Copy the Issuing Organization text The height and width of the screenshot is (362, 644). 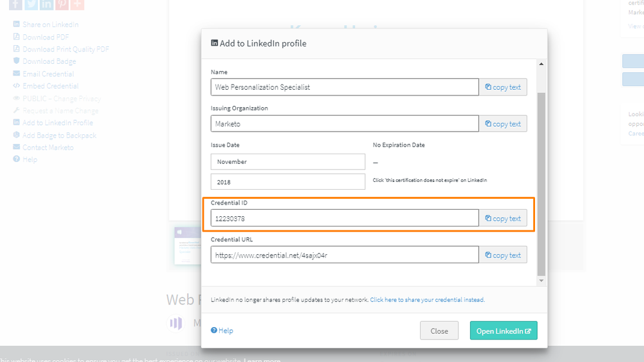click(x=503, y=124)
